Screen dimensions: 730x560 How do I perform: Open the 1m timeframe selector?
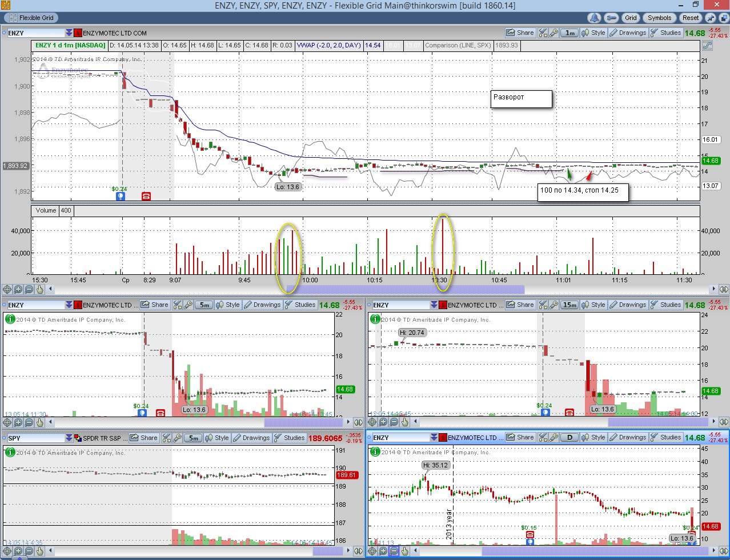pyautogui.click(x=570, y=33)
